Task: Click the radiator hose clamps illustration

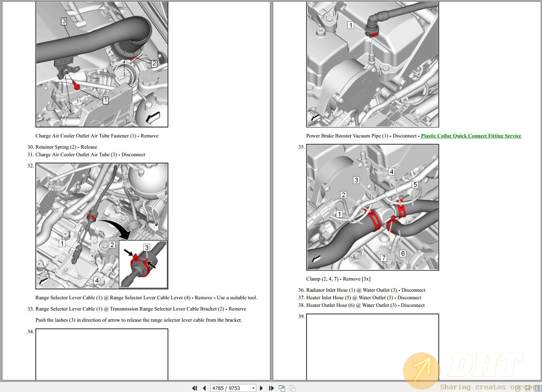Action: pyautogui.click(x=372, y=207)
